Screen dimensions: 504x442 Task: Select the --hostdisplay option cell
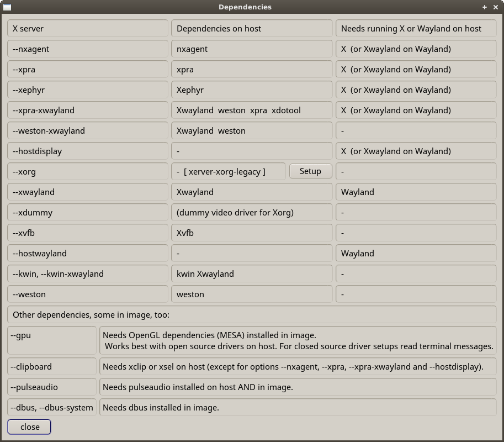(x=88, y=151)
